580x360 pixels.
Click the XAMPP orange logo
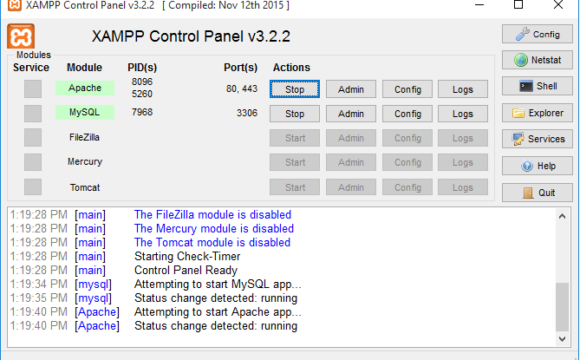coord(21,36)
